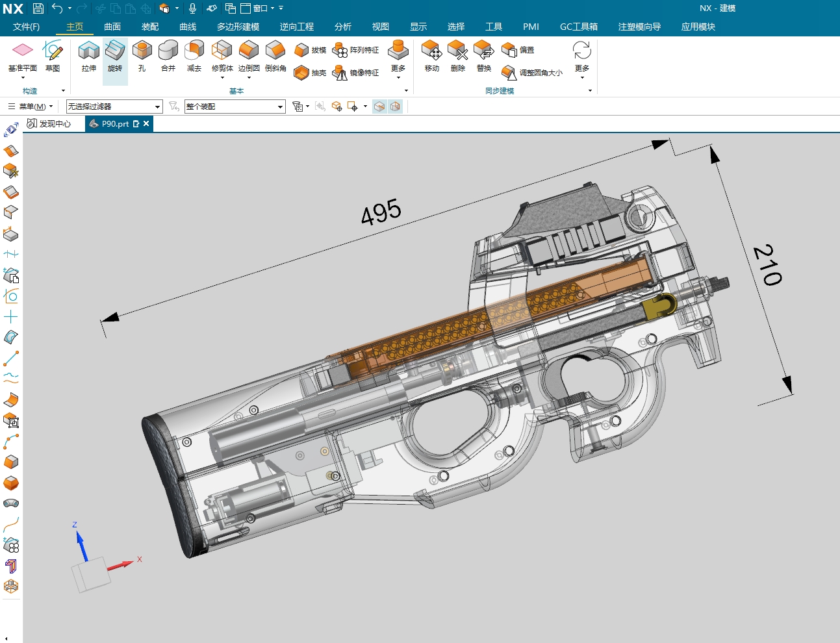840x643 pixels.
Task: Select the 孔 hole tool
Action: [x=142, y=56]
